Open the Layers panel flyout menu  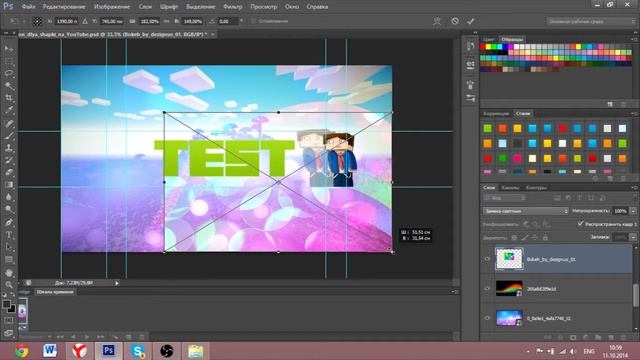[634, 188]
